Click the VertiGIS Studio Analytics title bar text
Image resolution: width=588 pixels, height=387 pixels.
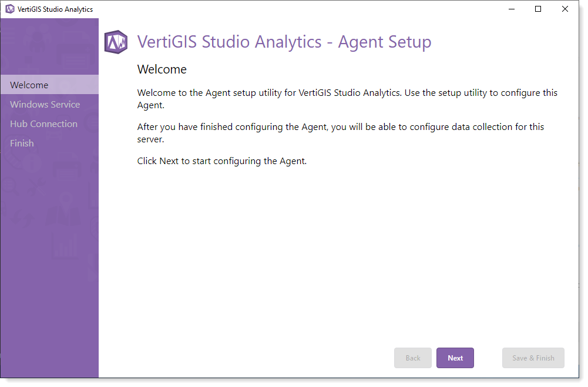[x=55, y=9]
